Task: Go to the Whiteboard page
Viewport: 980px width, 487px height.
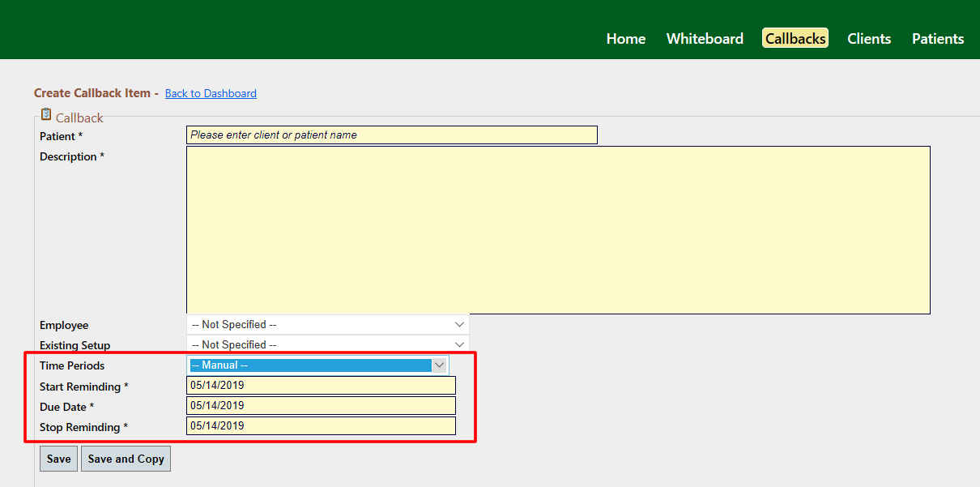Action: (705, 38)
